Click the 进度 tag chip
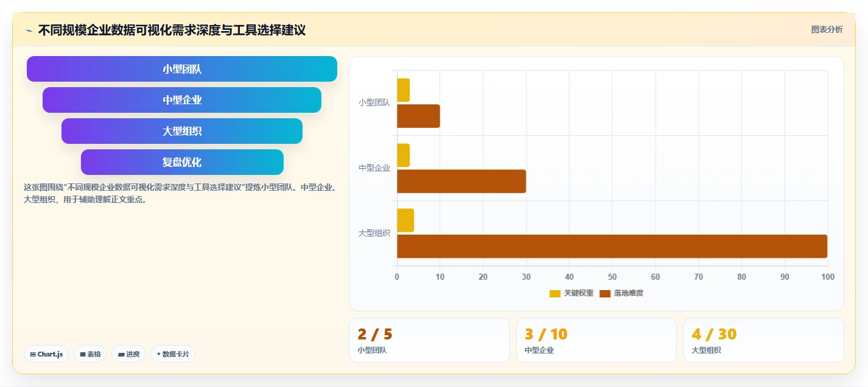The width and height of the screenshot is (868, 387). click(x=128, y=354)
